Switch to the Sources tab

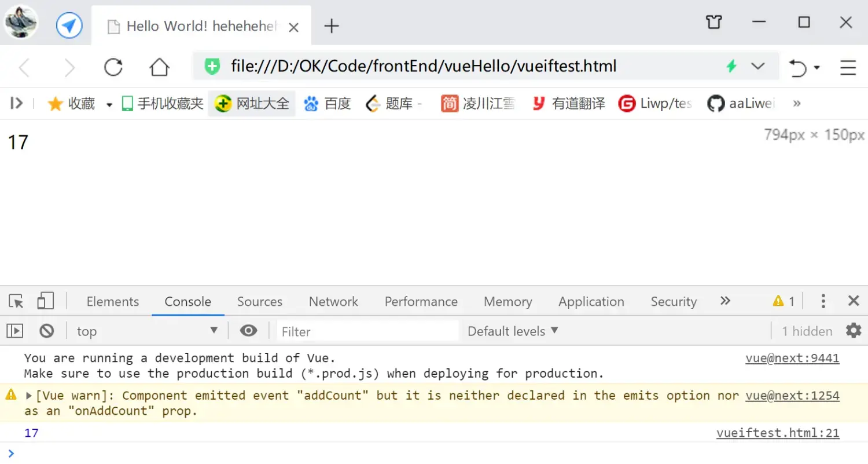click(x=260, y=301)
